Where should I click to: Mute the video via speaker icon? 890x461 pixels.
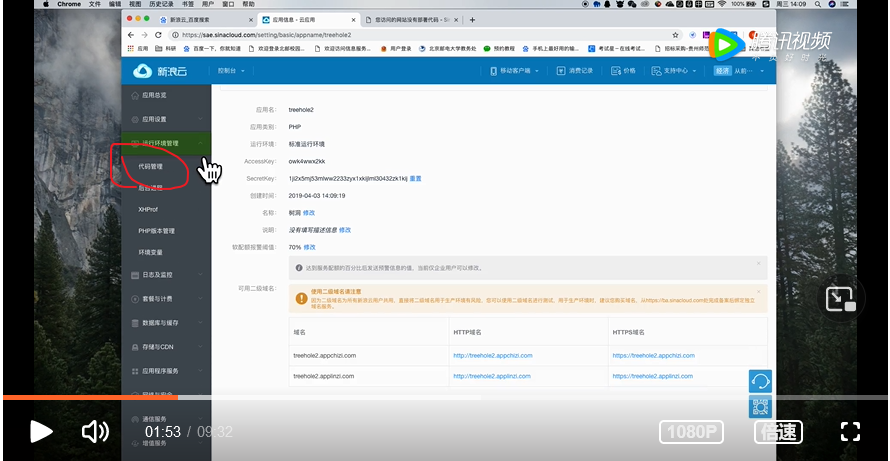point(95,432)
